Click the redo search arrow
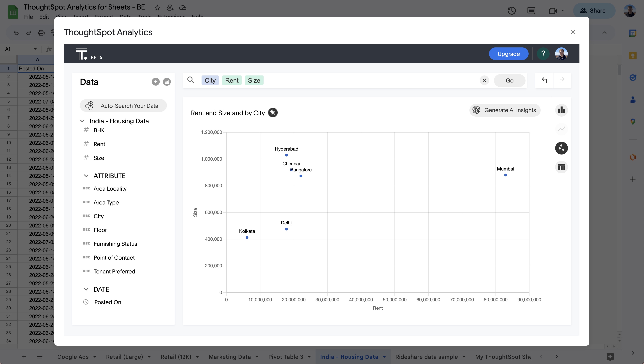This screenshot has height=364, width=644. (562, 80)
